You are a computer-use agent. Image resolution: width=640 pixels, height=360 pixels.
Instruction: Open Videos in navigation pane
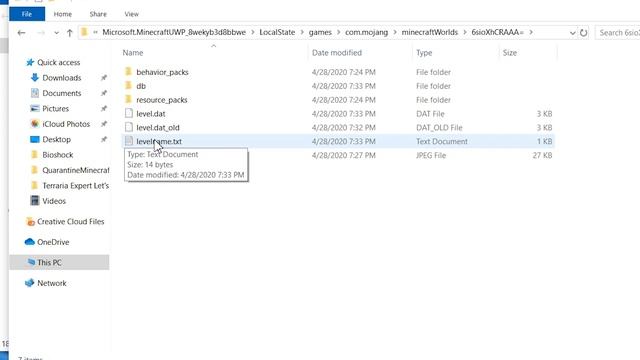tap(54, 201)
